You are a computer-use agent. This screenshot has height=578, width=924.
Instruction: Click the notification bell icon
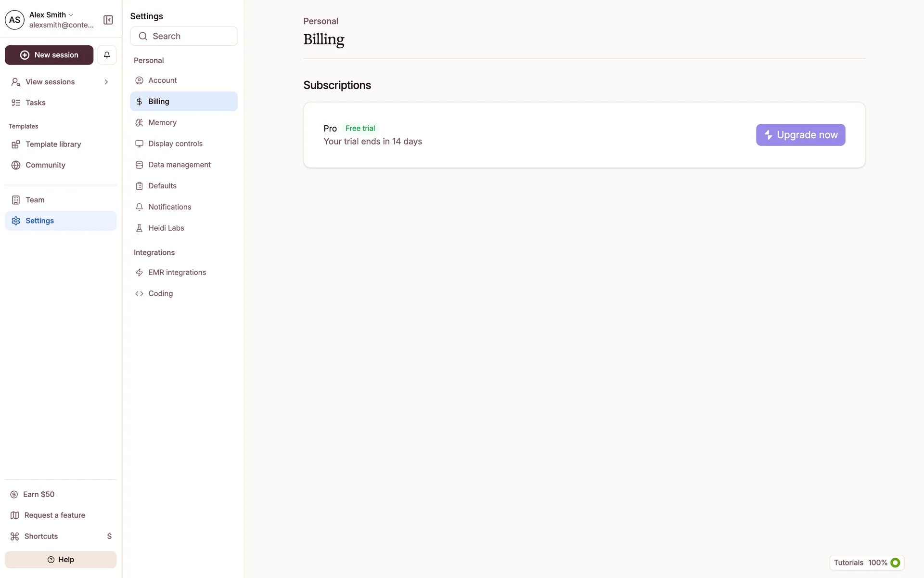click(107, 55)
